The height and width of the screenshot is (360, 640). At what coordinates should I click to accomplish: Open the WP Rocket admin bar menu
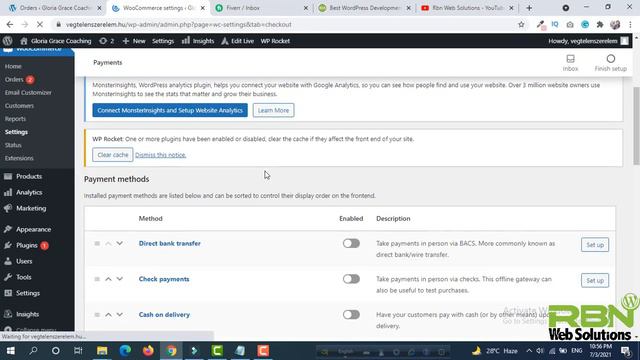pyautogui.click(x=275, y=41)
